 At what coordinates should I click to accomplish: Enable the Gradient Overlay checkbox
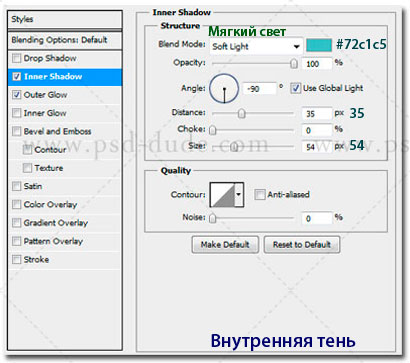pyautogui.click(x=16, y=223)
